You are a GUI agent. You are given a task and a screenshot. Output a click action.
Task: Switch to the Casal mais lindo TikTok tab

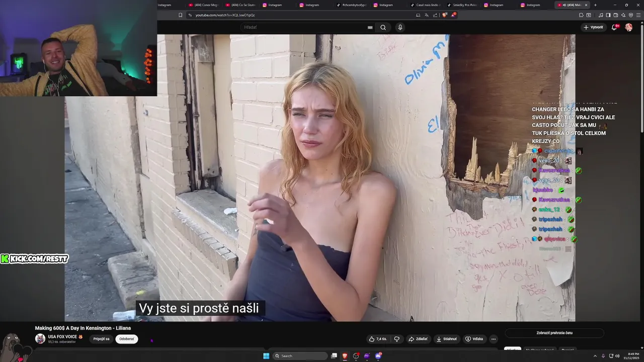[x=426, y=5]
